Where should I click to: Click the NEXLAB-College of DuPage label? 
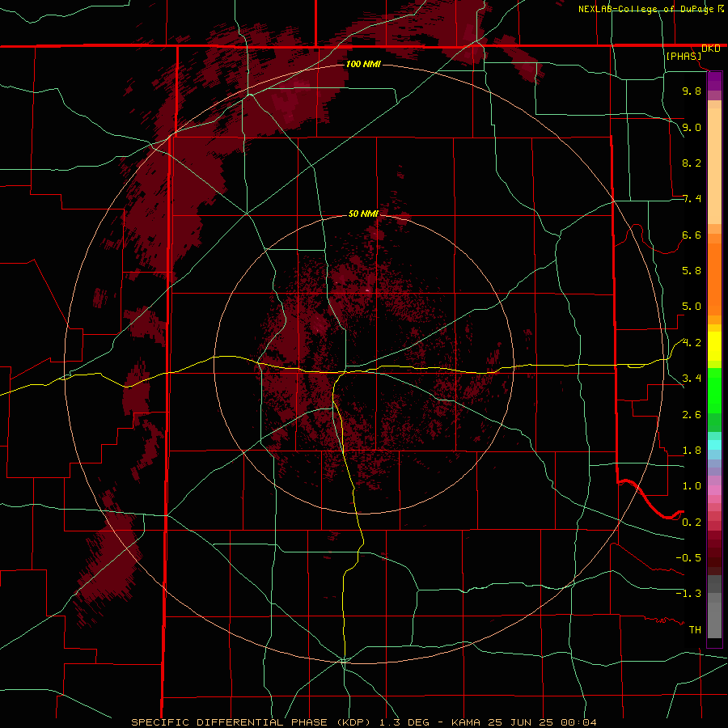tap(647, 9)
